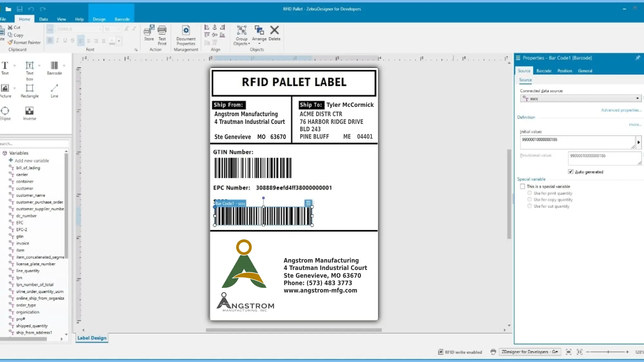Switch to the Design ribbon tab
This screenshot has width=644, height=362.
[x=99, y=19]
